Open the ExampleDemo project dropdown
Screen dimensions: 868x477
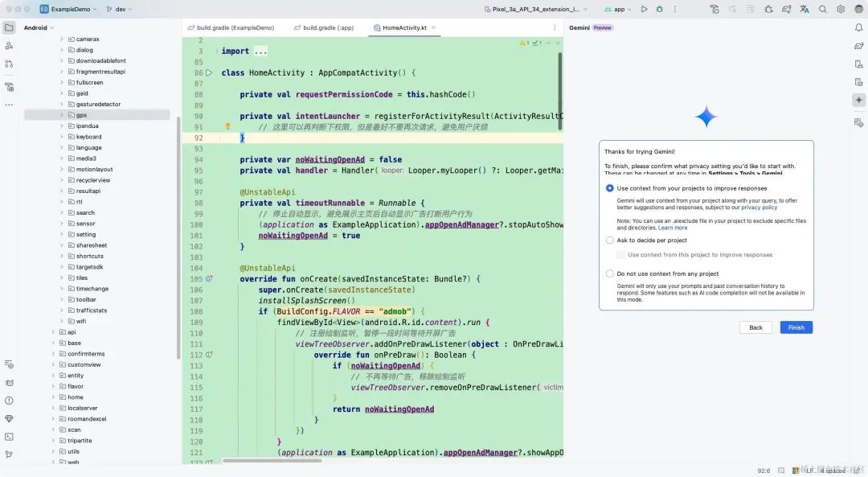coord(68,9)
